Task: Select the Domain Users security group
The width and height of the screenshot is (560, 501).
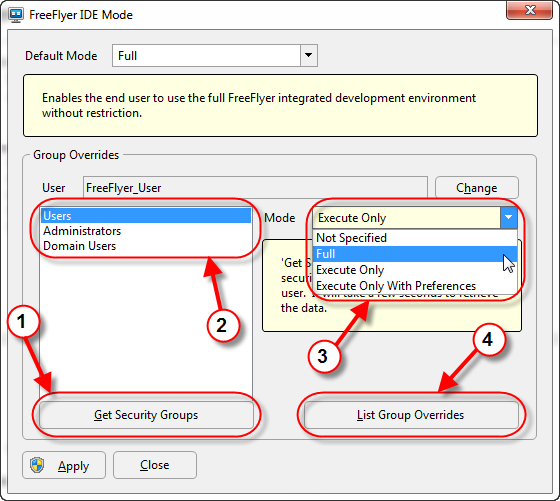Action: (x=146, y=246)
